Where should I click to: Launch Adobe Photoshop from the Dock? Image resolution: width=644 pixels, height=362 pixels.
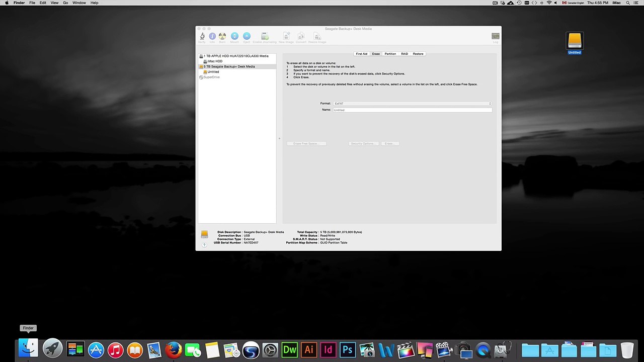click(x=347, y=349)
